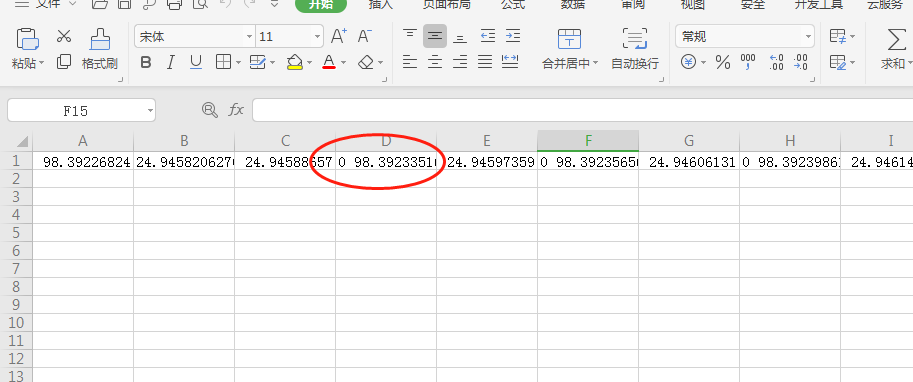
Task: Click the Wrap Text (自动换行) icon
Action: (x=634, y=38)
